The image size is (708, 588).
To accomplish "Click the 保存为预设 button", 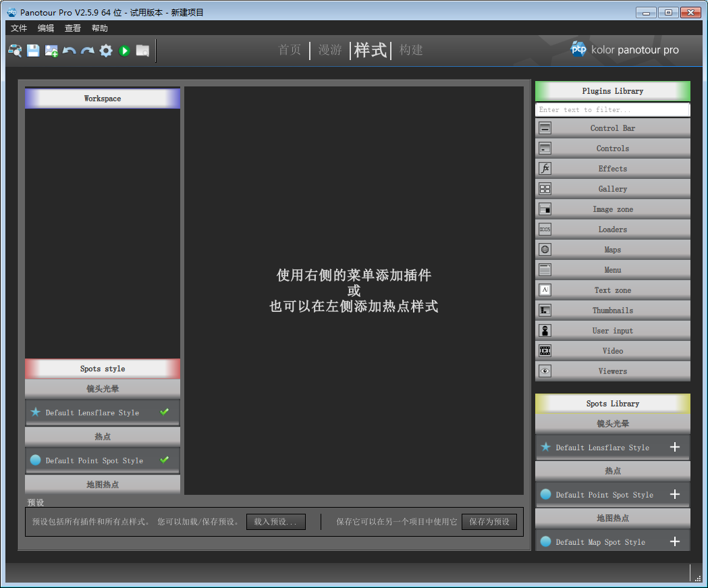I will point(489,522).
